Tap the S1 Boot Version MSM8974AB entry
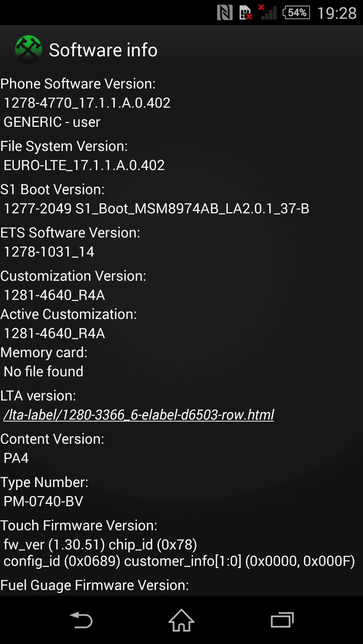This screenshot has width=363, height=644. tap(156, 209)
